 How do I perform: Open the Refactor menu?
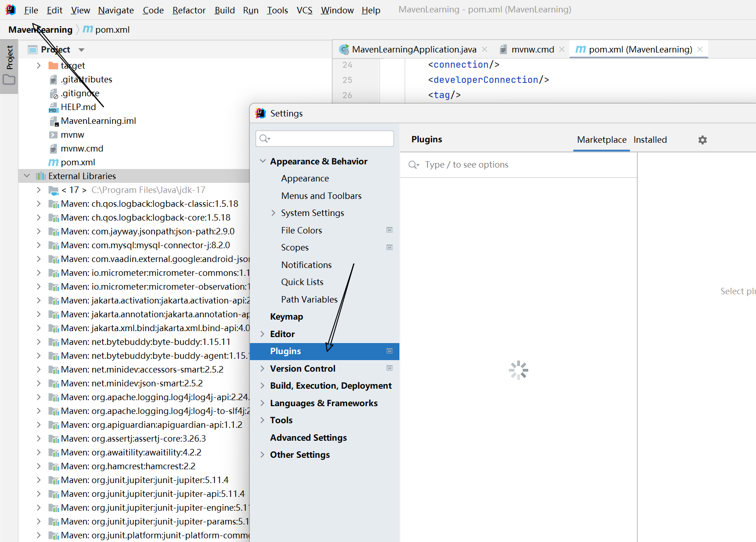tap(189, 10)
